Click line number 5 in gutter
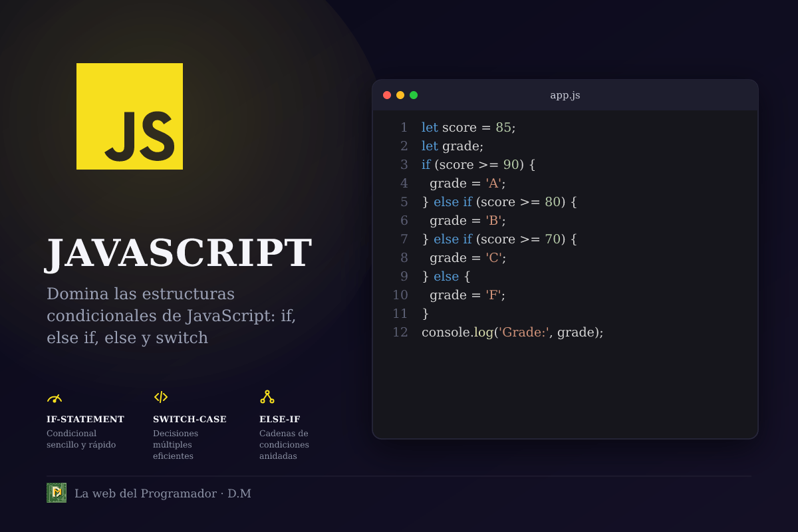 pos(404,201)
